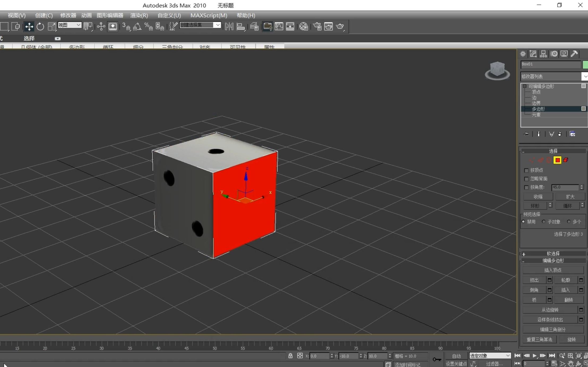Click the Mirror tool icon
588x367 pixels.
229,27
